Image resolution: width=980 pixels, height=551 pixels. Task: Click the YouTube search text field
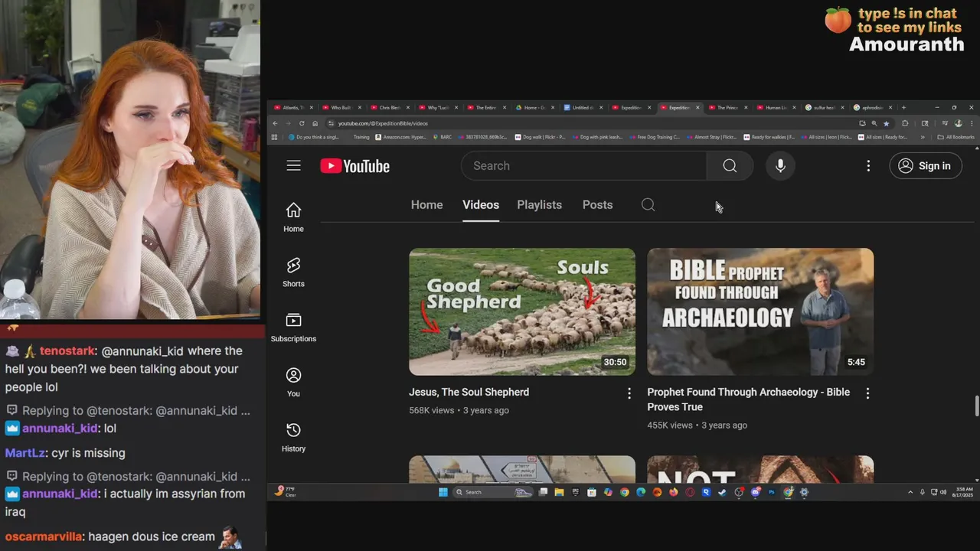pyautogui.click(x=583, y=165)
